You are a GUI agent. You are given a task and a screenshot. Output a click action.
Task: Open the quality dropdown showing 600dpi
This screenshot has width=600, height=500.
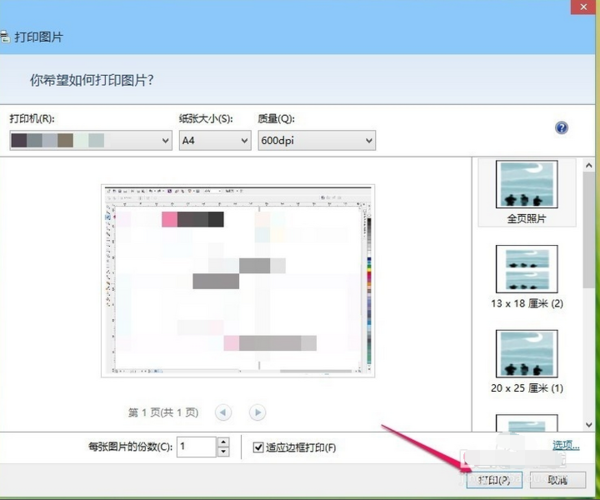click(x=315, y=141)
